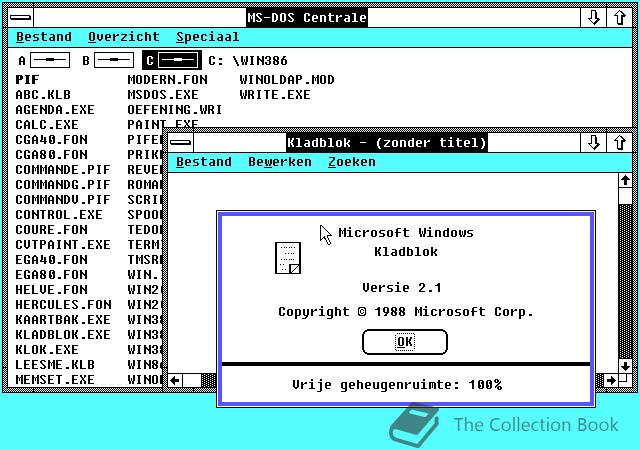The width and height of the screenshot is (640, 450).
Task: Select file HELVE.FON
Action: coord(51,290)
